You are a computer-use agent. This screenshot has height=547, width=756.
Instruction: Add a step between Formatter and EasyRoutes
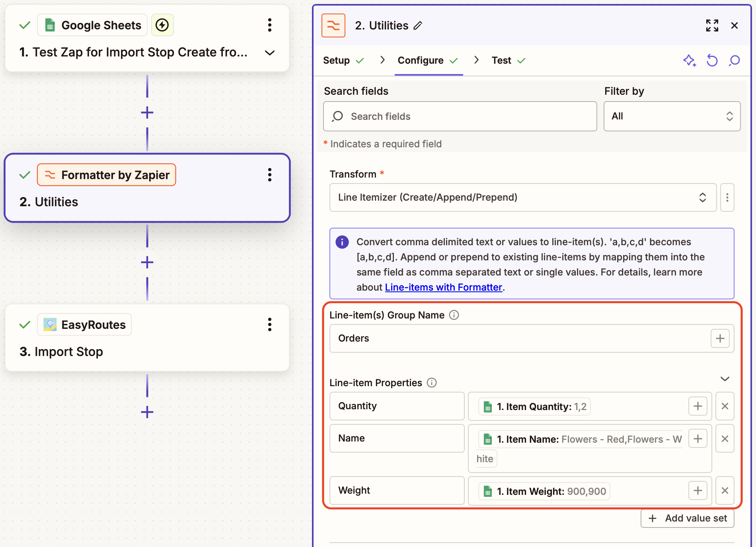pyautogui.click(x=147, y=262)
